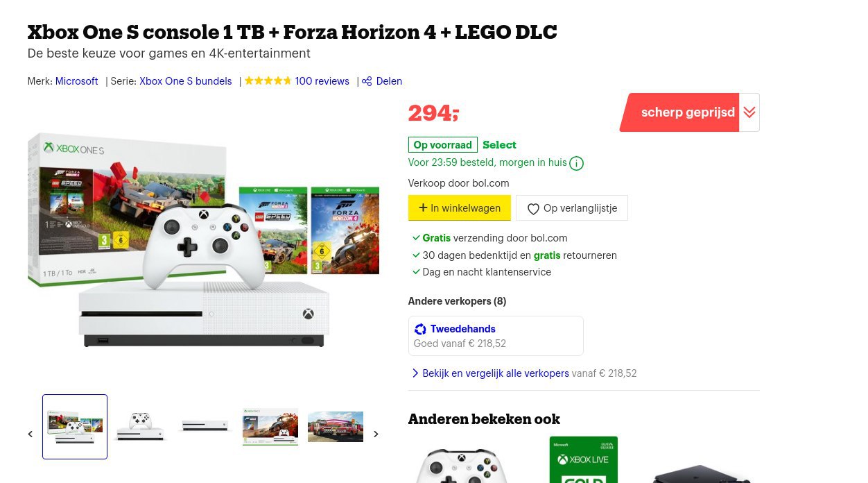Click the heart icon on the wishlist button
Viewport: 868px width, 483px height.
(x=533, y=209)
